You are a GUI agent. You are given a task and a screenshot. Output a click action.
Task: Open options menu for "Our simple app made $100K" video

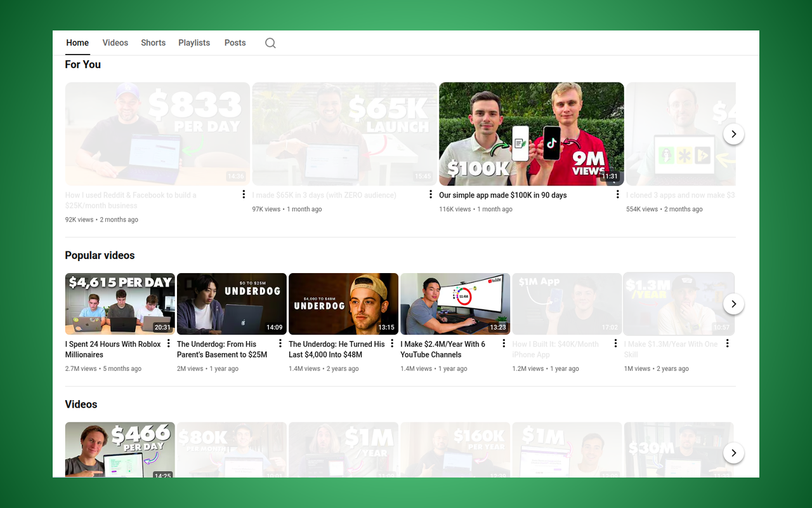click(617, 194)
